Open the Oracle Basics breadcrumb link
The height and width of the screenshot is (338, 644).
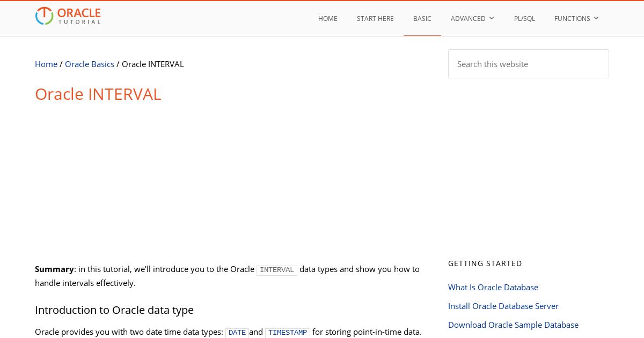pos(90,64)
